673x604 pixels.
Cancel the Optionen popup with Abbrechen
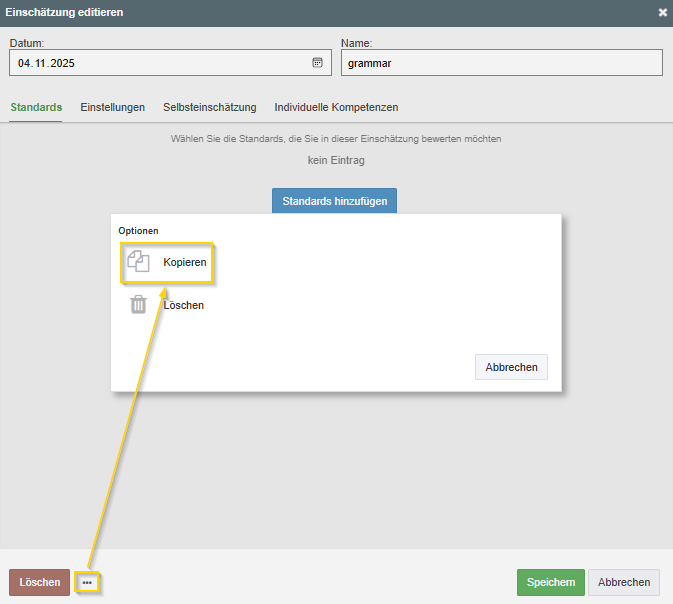[511, 367]
